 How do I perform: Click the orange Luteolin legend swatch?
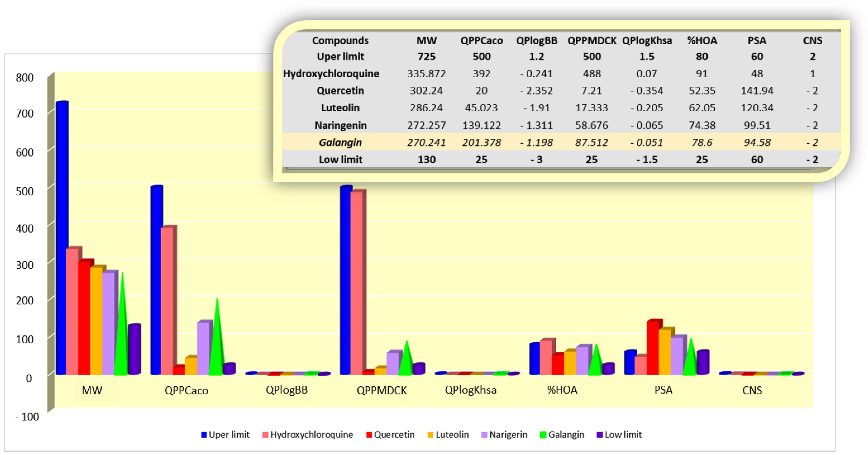[x=430, y=435]
